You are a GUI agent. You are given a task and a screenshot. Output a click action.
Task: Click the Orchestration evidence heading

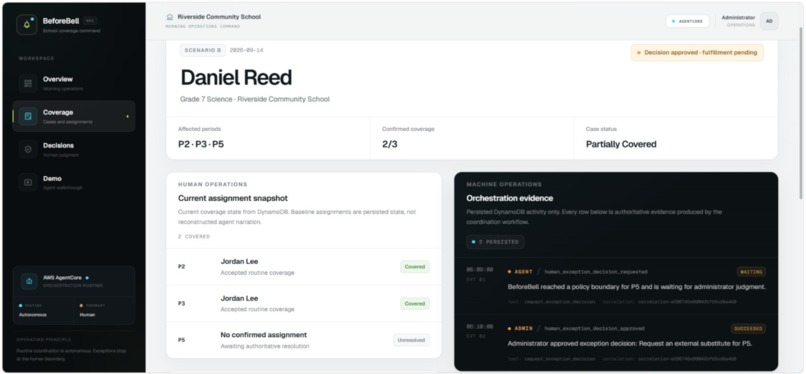click(510, 198)
